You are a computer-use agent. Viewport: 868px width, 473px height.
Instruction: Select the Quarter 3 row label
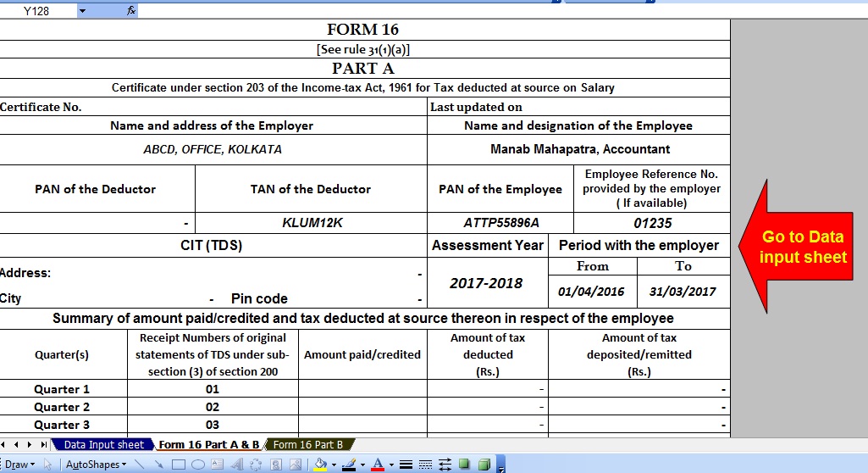[x=64, y=425]
